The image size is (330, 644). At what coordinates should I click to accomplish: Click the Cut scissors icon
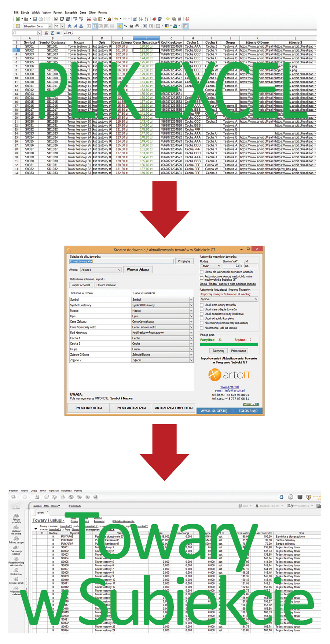(x=89, y=19)
